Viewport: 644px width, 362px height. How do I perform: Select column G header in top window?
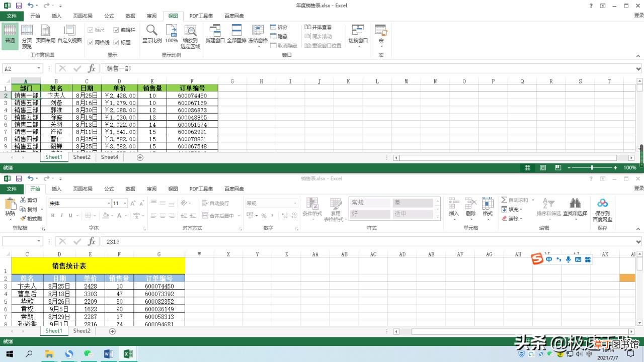[232, 81]
